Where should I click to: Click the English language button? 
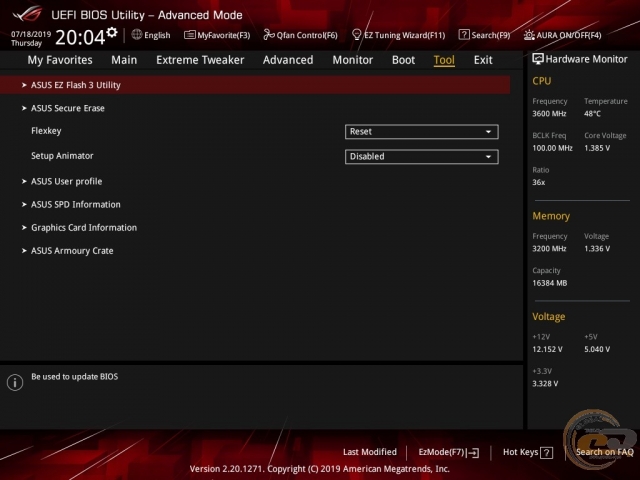click(151, 35)
